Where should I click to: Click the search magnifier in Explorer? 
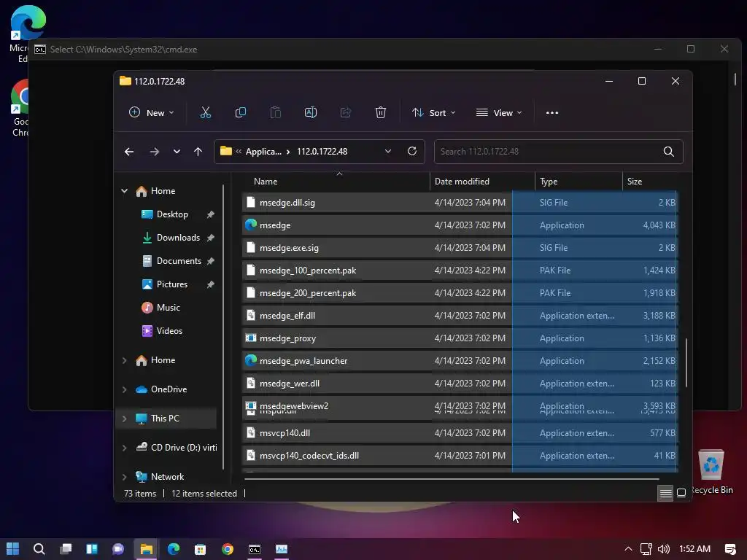(669, 152)
